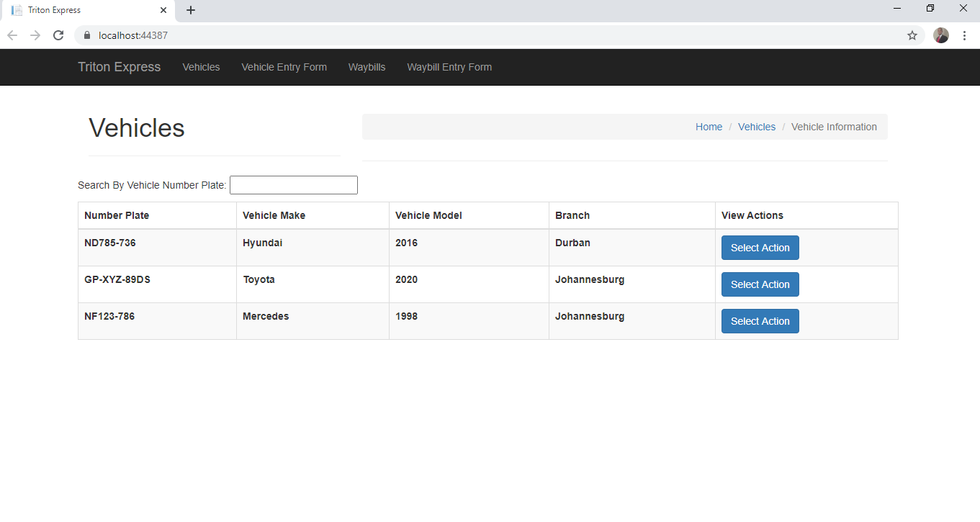Select the Waybill Entry Form menu item

[449, 67]
